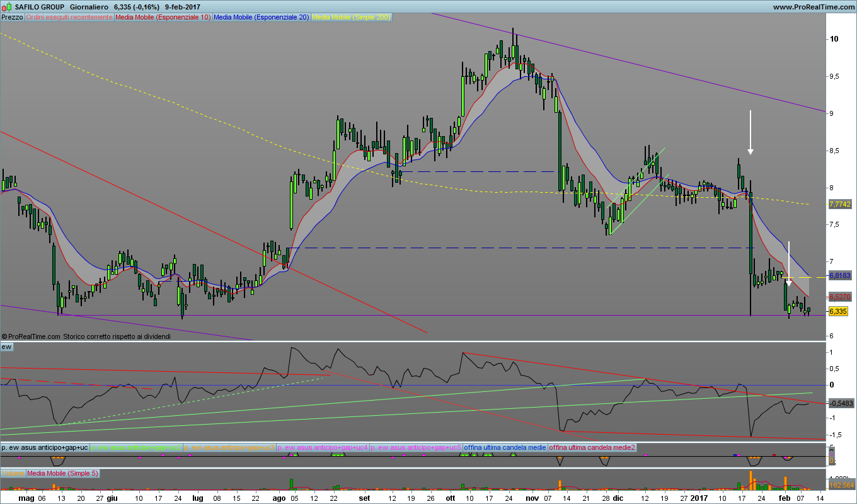The image size is (857, 504).
Task: Open the Ordini eseguiti recentemente label
Action: 69,18
